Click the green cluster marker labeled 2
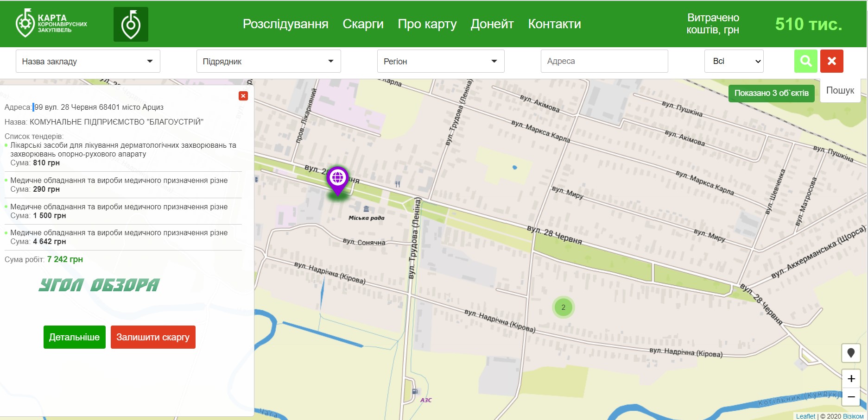Image resolution: width=868 pixels, height=420 pixels. [x=563, y=307]
